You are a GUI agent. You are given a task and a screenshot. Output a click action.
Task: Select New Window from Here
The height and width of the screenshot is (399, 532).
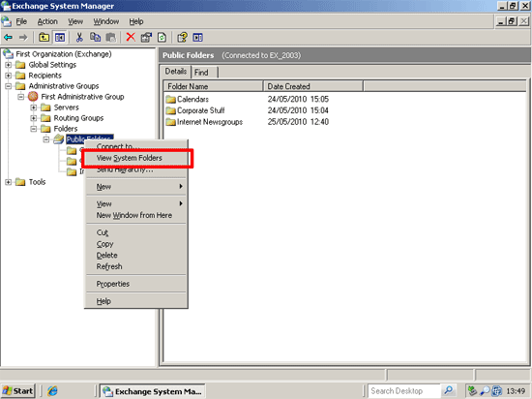[x=136, y=215]
